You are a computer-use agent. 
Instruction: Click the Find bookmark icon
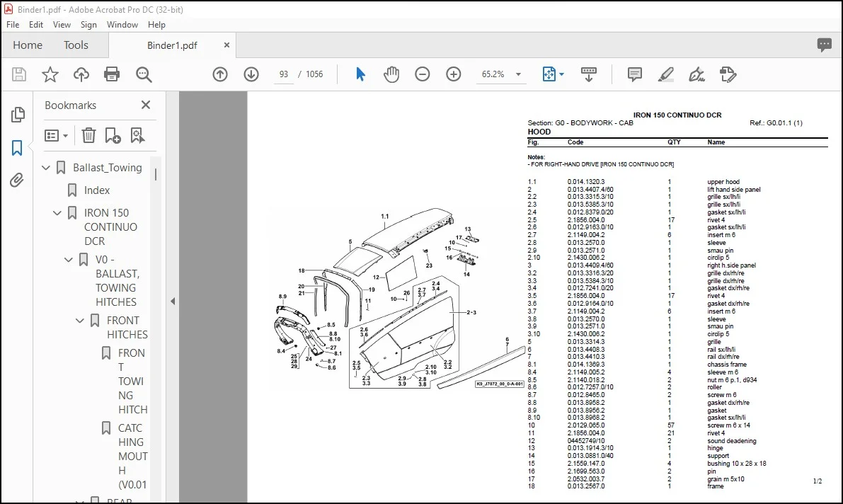pyautogui.click(x=137, y=135)
